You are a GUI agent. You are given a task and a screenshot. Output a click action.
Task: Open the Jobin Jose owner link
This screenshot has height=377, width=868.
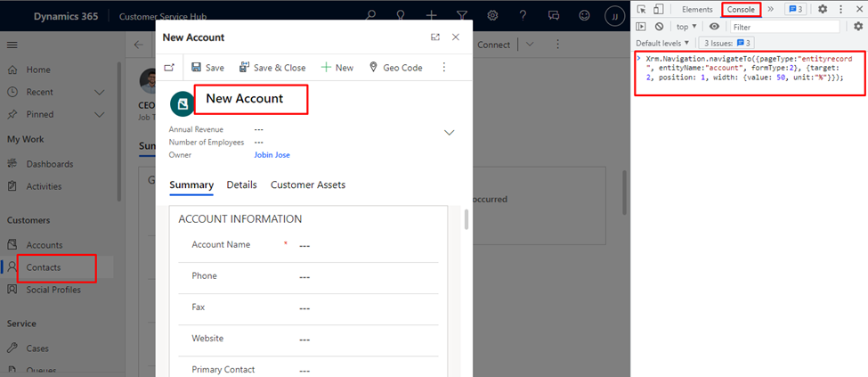[x=272, y=155]
